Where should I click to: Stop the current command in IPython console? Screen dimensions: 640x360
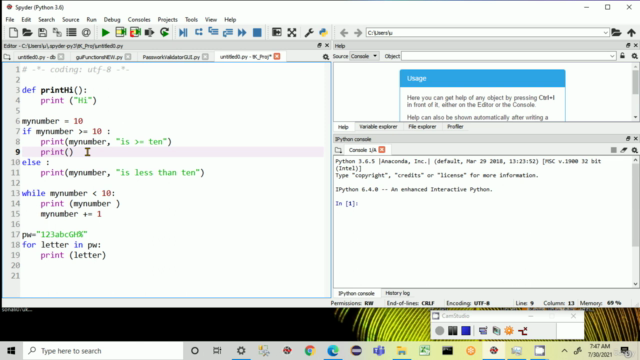(613, 150)
